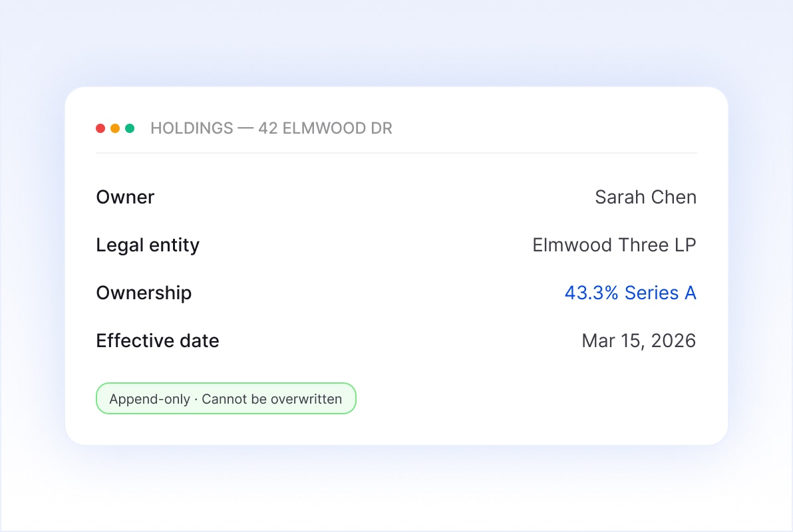The height and width of the screenshot is (532, 793).
Task: Click the orange dot in the header
Action: pos(115,128)
